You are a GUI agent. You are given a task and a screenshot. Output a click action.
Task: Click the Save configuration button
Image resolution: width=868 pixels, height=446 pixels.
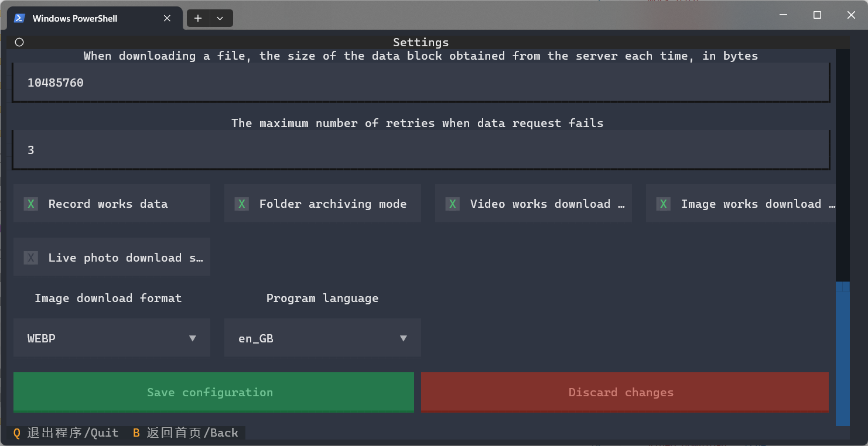213,392
